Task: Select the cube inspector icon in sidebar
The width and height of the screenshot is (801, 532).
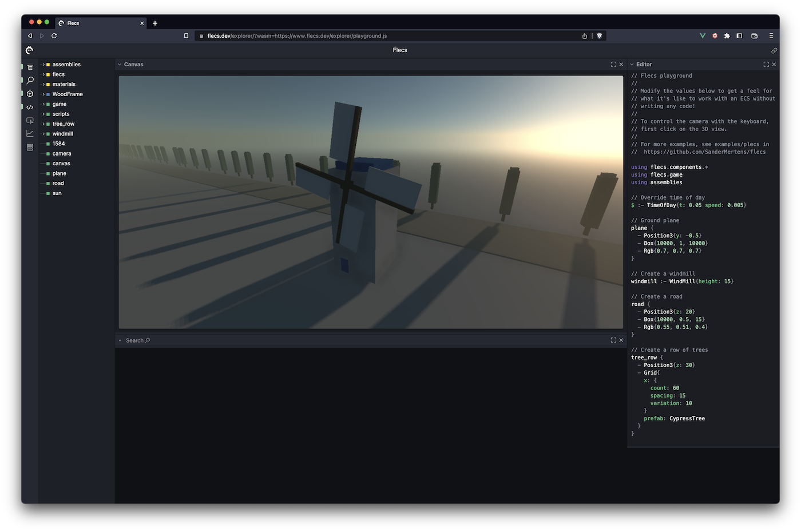Action: pos(30,94)
